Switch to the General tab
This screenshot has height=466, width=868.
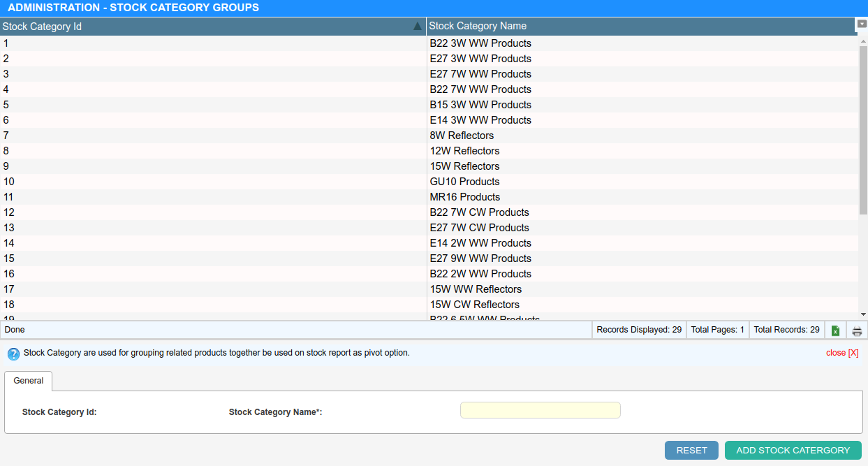(x=29, y=381)
